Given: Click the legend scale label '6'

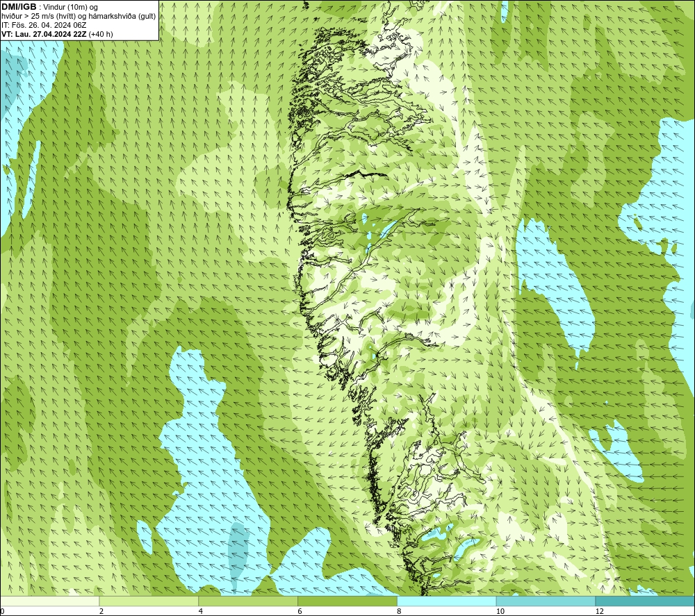Looking at the screenshot, I should (300, 611).
